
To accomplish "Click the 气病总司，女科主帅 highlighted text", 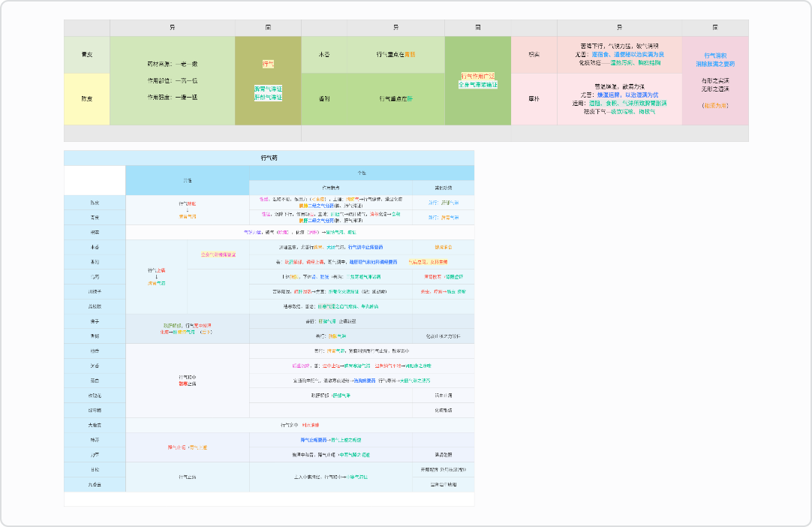I will (x=428, y=262).
